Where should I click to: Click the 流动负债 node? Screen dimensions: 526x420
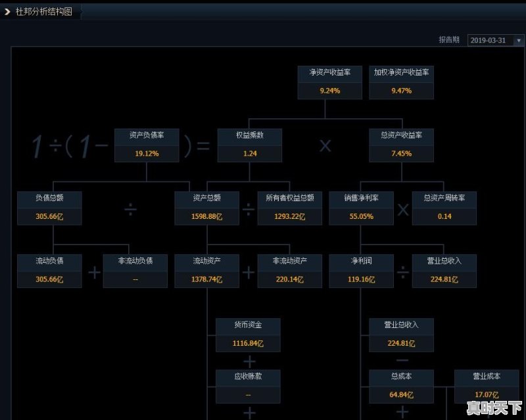pos(49,271)
